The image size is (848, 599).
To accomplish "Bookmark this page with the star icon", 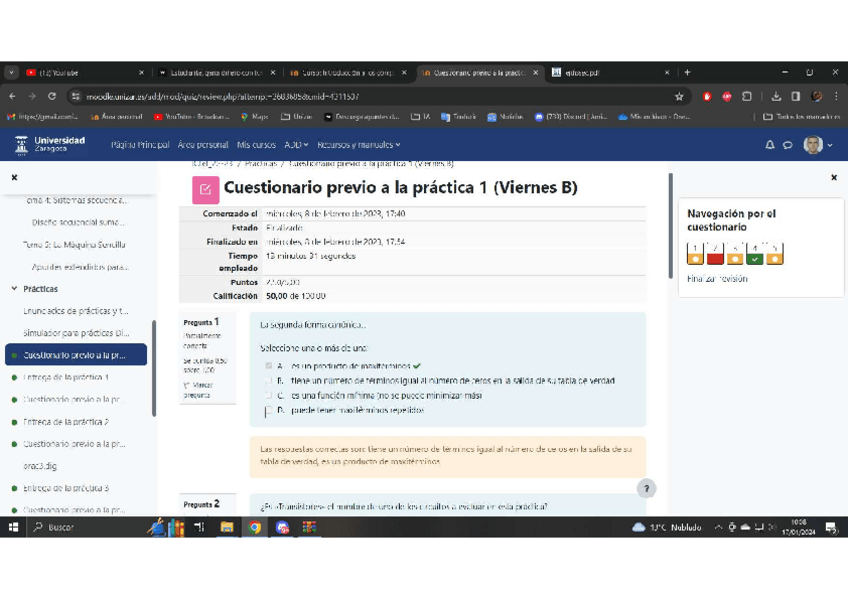I will (679, 97).
